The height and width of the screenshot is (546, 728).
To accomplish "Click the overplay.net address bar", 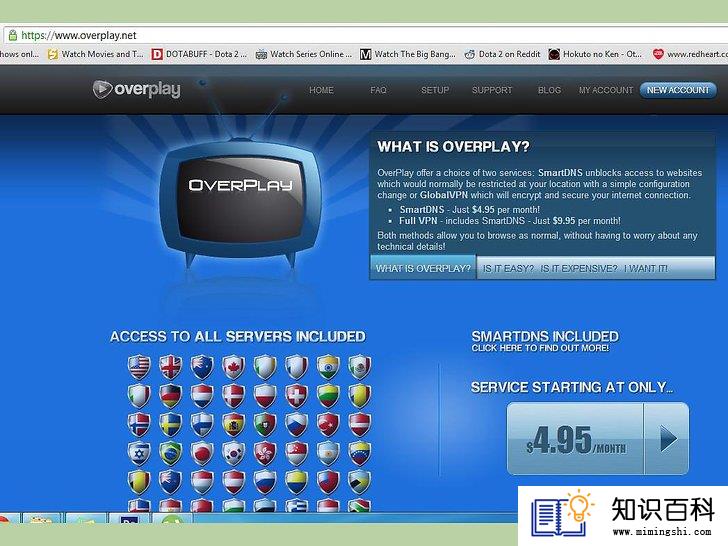I will [x=367, y=35].
